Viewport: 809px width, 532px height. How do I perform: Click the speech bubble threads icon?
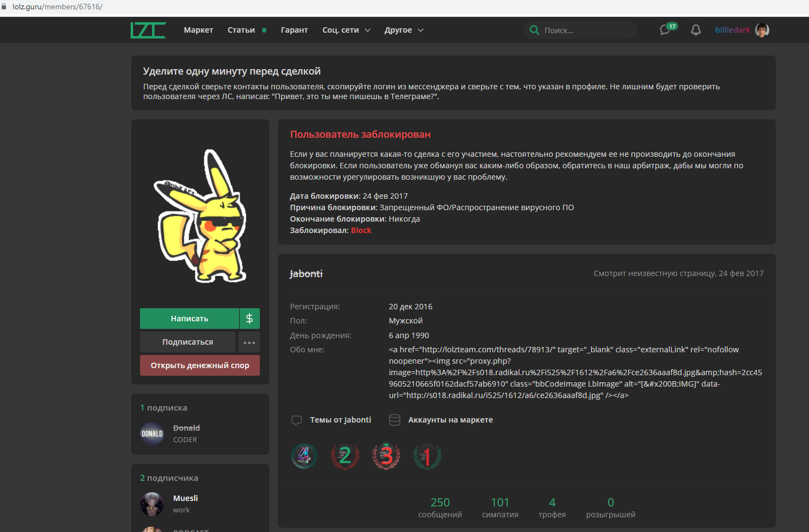click(x=297, y=420)
